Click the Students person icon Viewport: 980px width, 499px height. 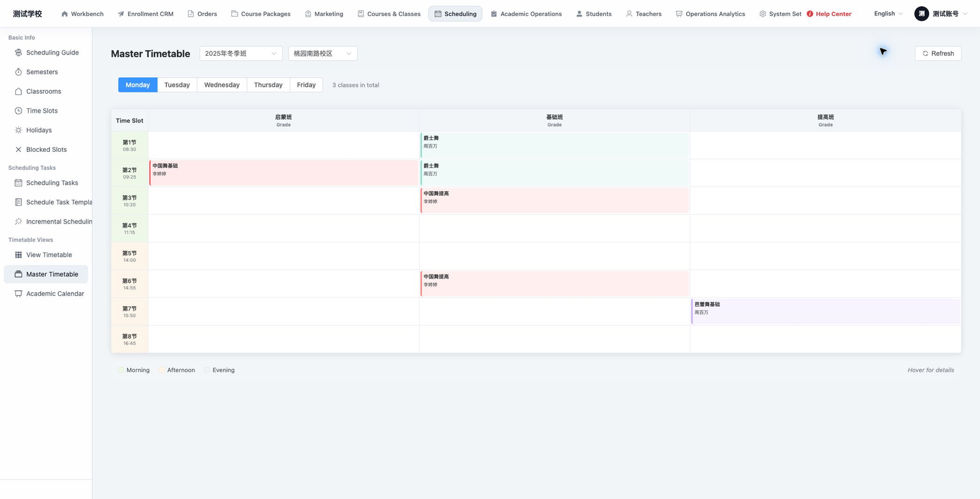tap(579, 13)
